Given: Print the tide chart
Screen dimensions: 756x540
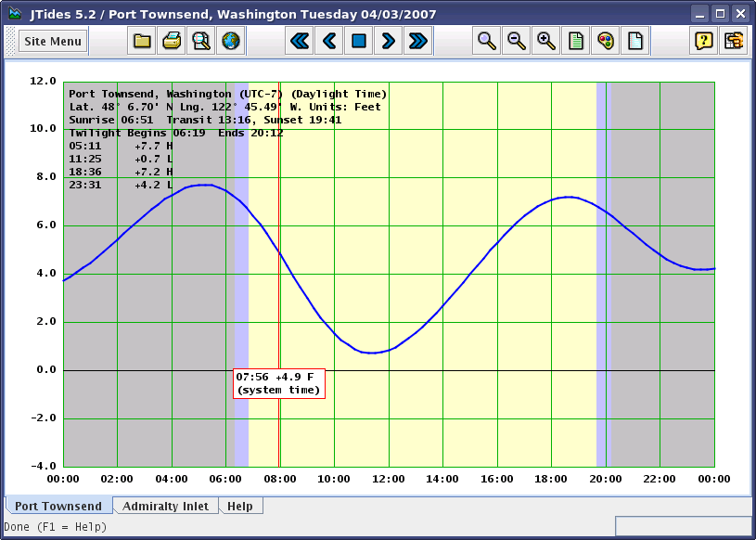Looking at the screenshot, I should [171, 40].
